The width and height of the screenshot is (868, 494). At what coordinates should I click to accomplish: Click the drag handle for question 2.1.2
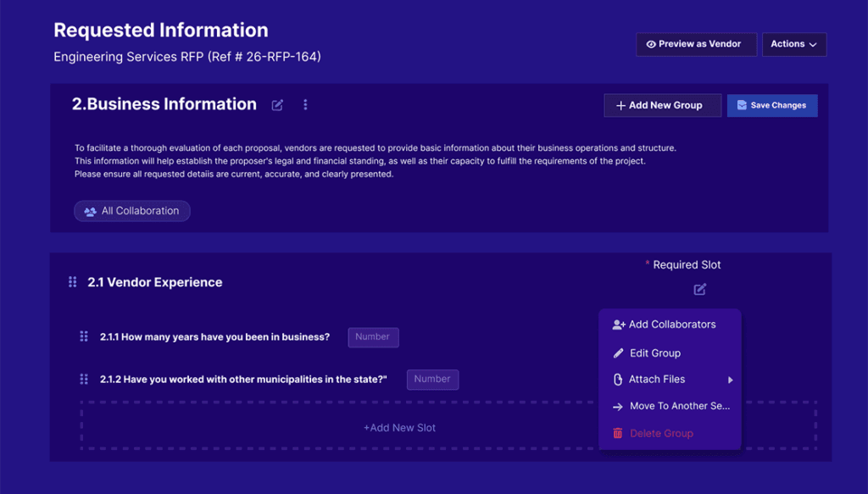point(84,379)
